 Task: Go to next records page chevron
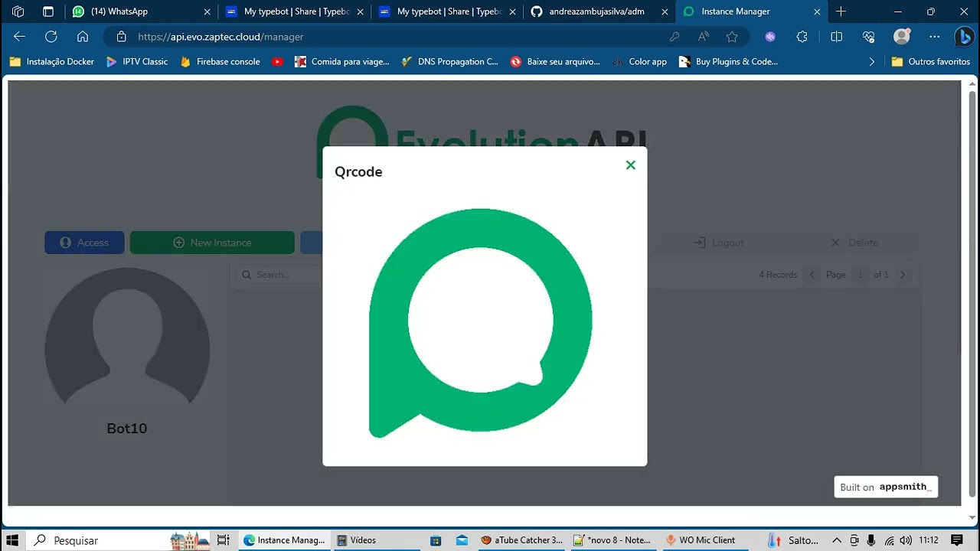coord(903,275)
